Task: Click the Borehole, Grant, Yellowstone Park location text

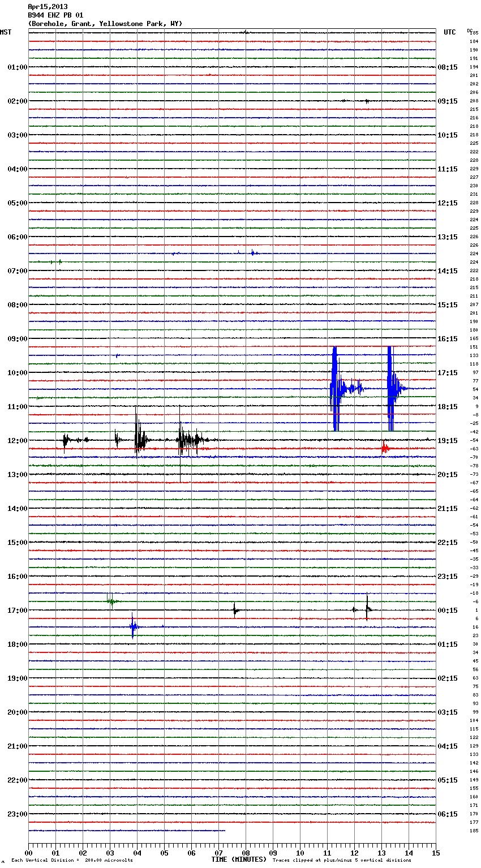Action: coord(105,24)
